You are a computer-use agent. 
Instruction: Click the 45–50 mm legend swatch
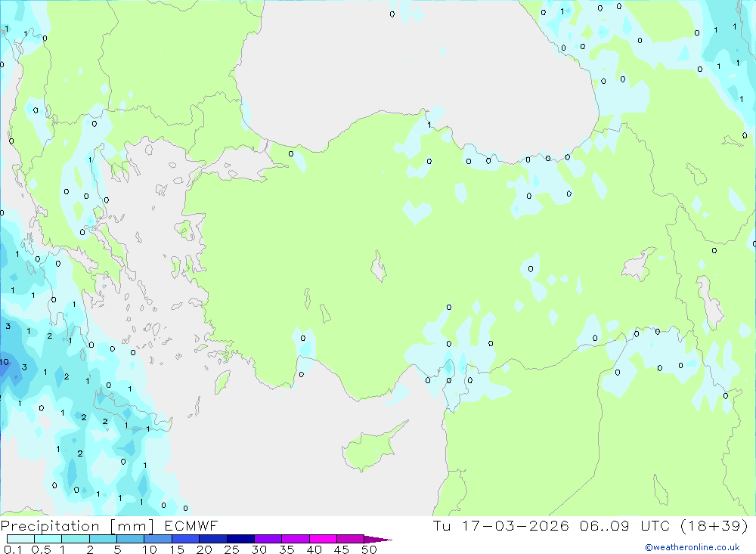pos(351,539)
